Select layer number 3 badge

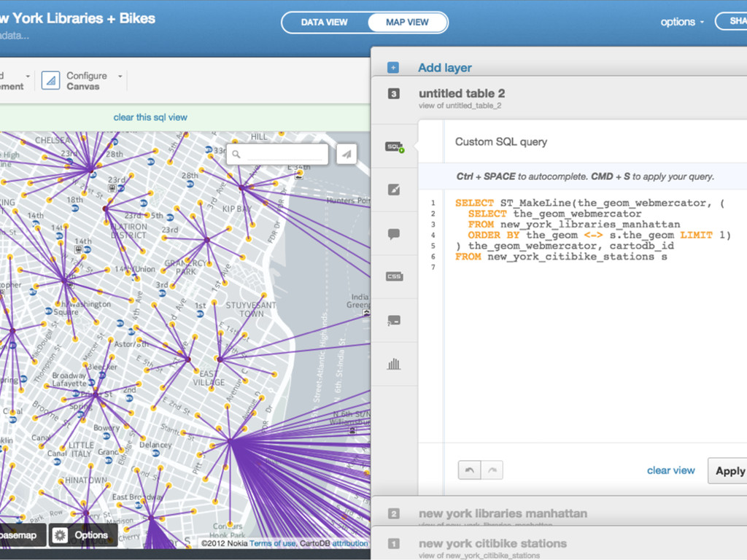pyautogui.click(x=393, y=94)
